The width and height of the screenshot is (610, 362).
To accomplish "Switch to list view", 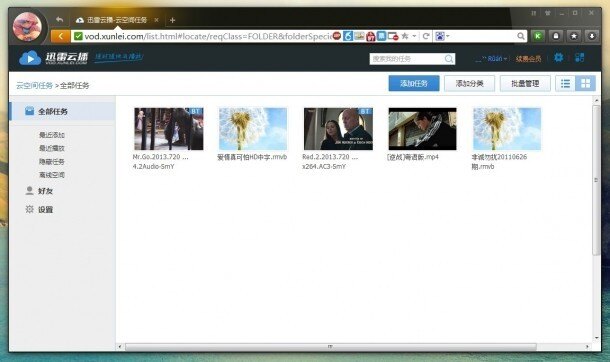I will click(566, 83).
